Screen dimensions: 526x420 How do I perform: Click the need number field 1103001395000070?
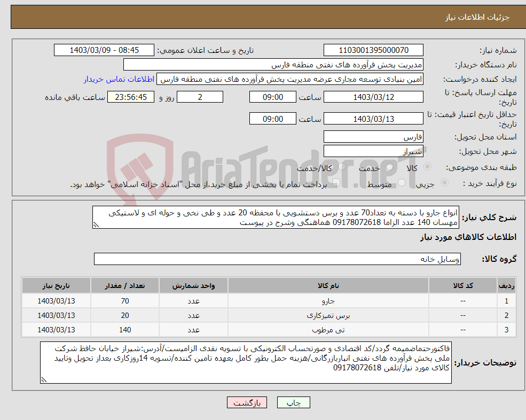(x=373, y=50)
